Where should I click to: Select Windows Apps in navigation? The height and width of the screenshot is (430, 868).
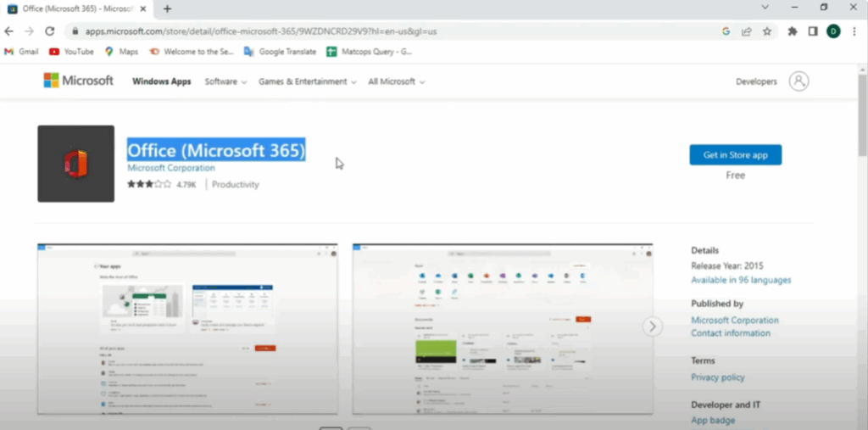(x=162, y=81)
